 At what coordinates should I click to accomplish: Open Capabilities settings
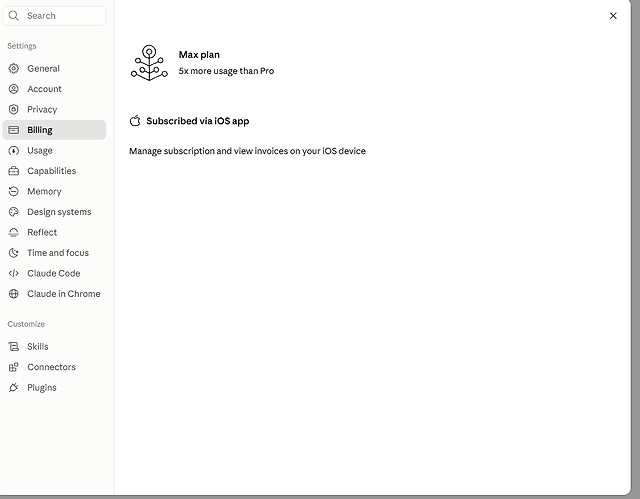54,171
